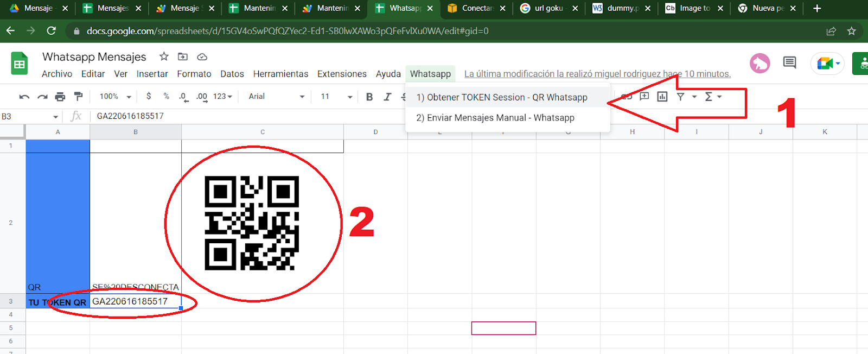Open the font size 11 dropdown

click(x=336, y=97)
